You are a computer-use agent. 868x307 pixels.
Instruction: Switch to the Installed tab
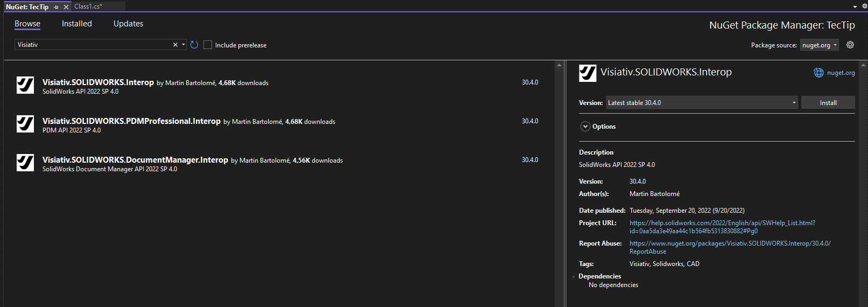(x=77, y=24)
